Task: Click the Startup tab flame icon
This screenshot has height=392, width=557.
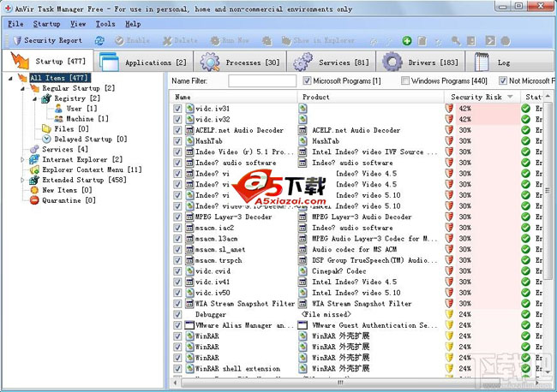Action: click(20, 60)
